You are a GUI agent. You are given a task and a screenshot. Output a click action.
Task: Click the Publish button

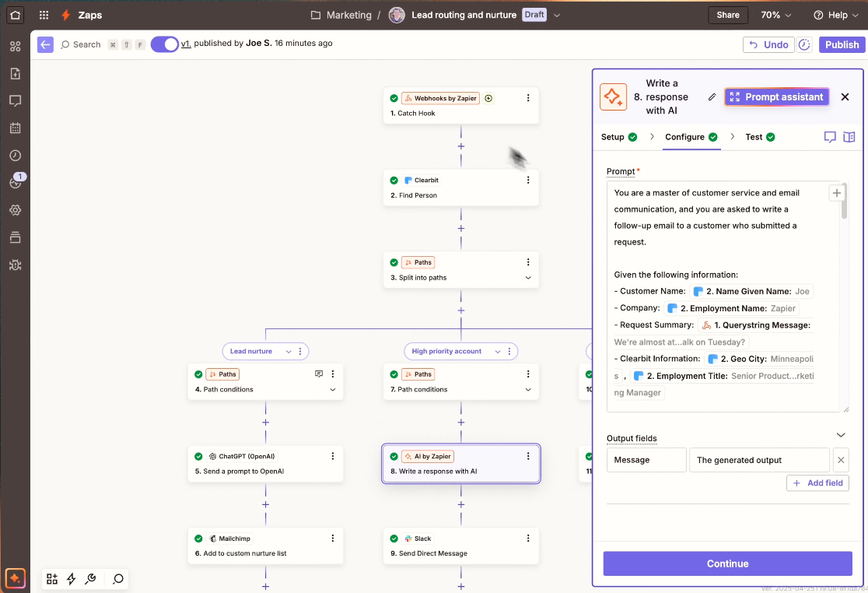(x=842, y=45)
